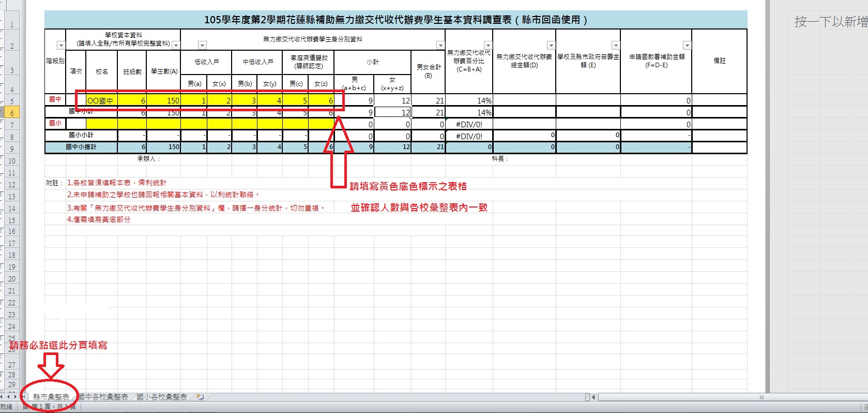The image size is (868, 413).
Task: Click horizontal scrollbar left arrow
Action: coord(593,397)
